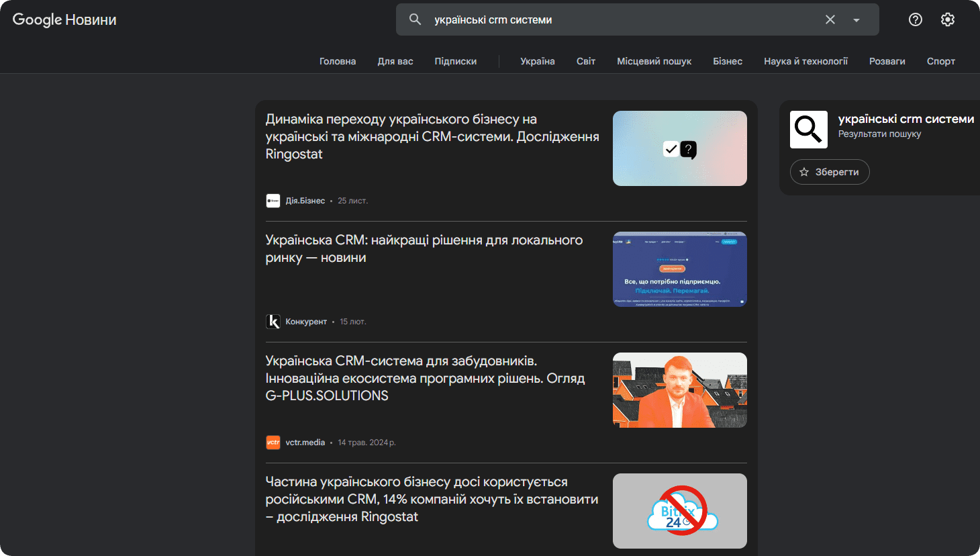Click the '14 трав. 2024 р.' date
The image size is (980, 556).
click(367, 443)
